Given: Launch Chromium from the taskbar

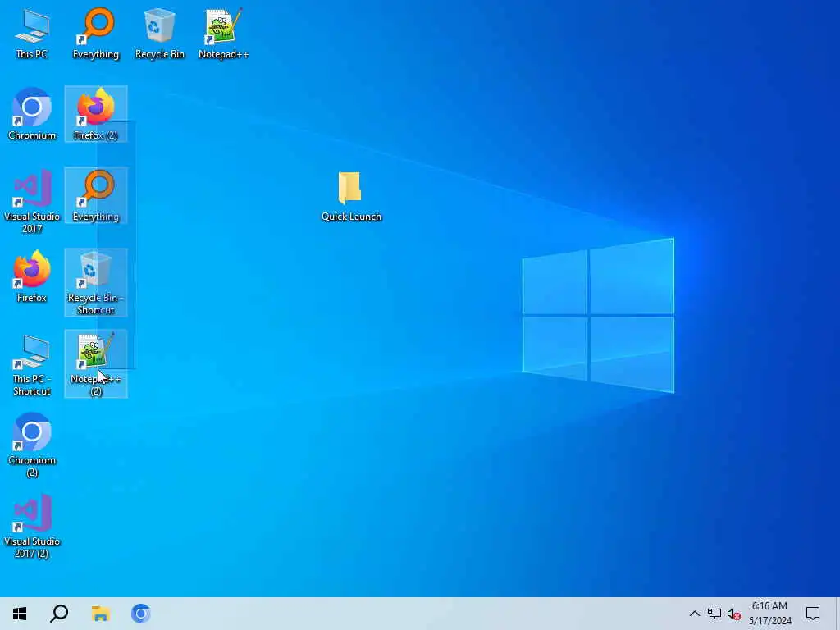Looking at the screenshot, I should click(141, 614).
